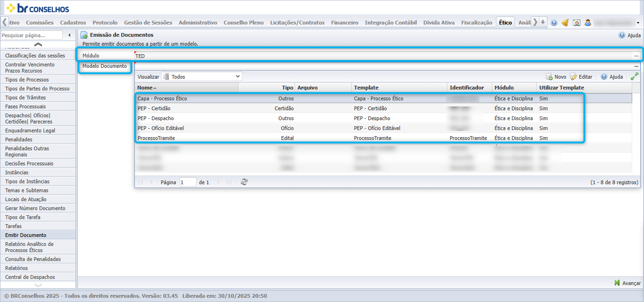Select the 'PEP - Ofício Editável' row
The width and height of the screenshot is (644, 302).
pos(383,128)
